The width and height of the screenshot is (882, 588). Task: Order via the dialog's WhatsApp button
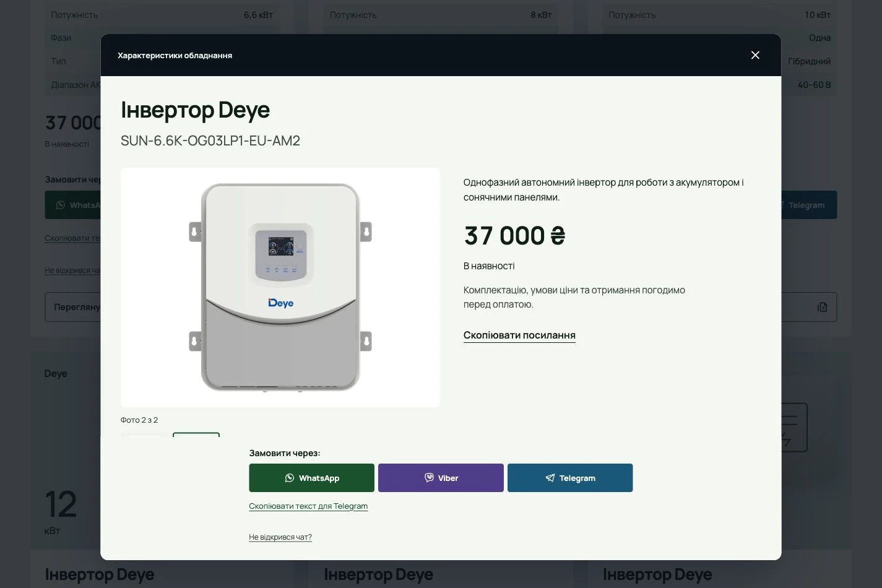pyautogui.click(x=311, y=478)
